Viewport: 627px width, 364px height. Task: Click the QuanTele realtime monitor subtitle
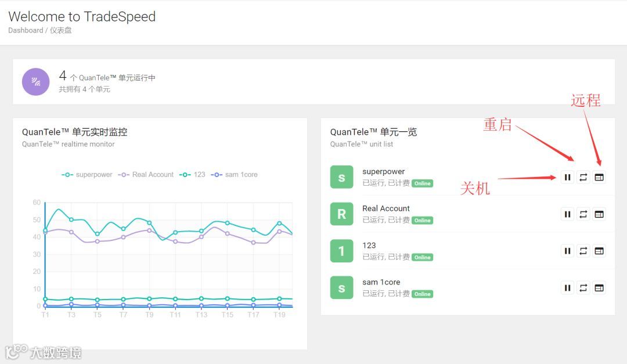(x=69, y=144)
